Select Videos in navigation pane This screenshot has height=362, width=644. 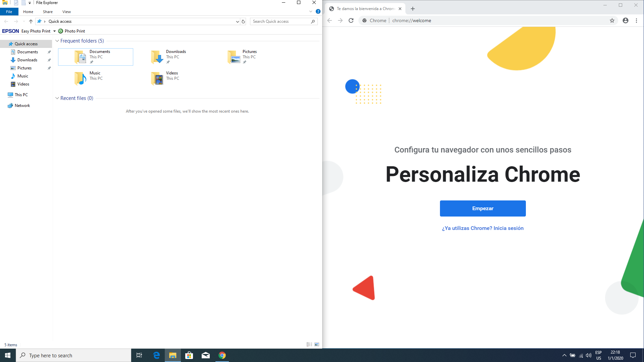click(x=23, y=84)
